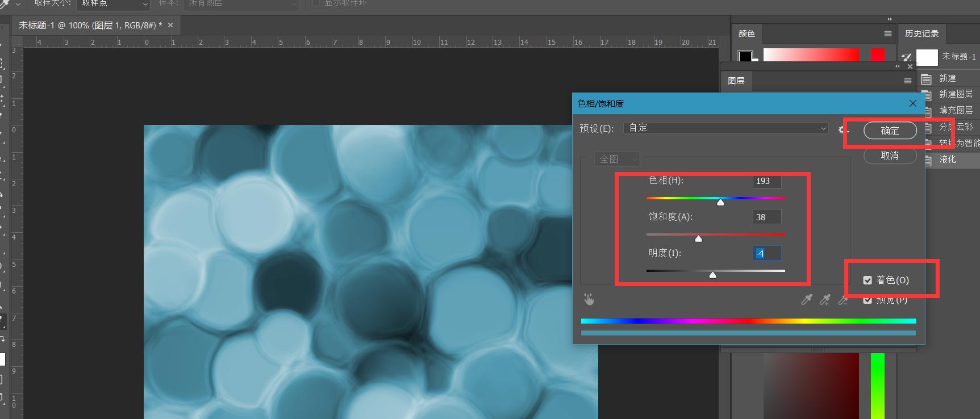Viewport: 980px width, 419px height.
Task: Open the 颜色 panel options menu
Action: [888, 33]
